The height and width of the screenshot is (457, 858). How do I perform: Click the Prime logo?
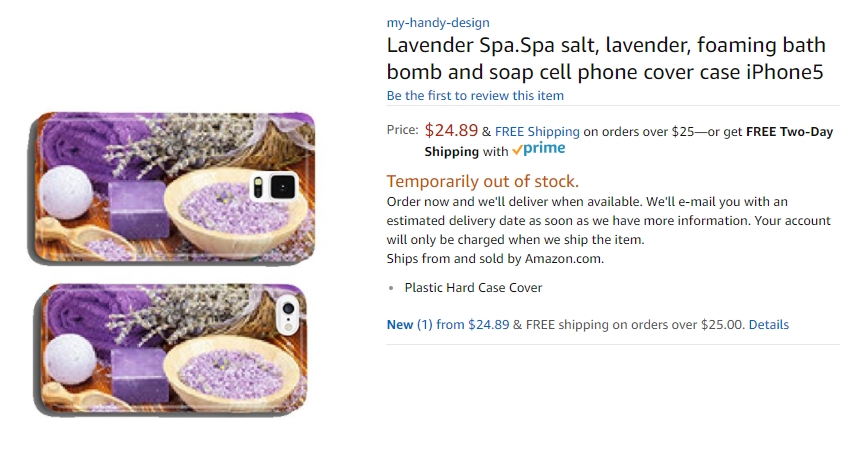[538, 149]
